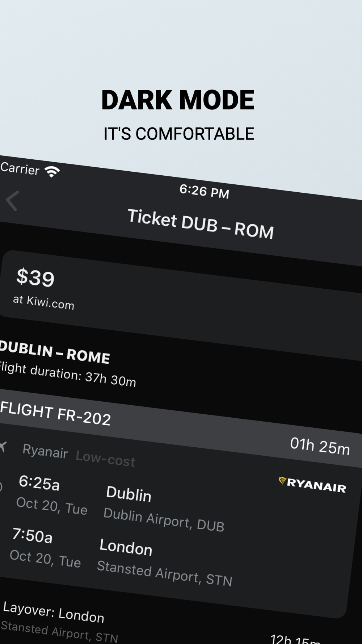Tap the 'at Kiwi.com' seller text
The height and width of the screenshot is (644, 362).
pos(44,302)
